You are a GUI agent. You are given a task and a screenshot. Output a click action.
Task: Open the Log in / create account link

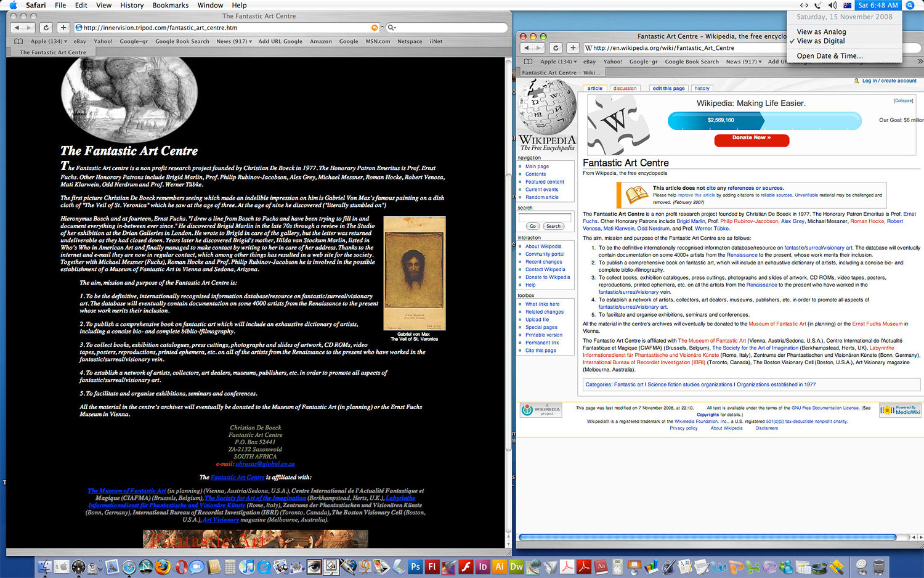(x=889, y=81)
